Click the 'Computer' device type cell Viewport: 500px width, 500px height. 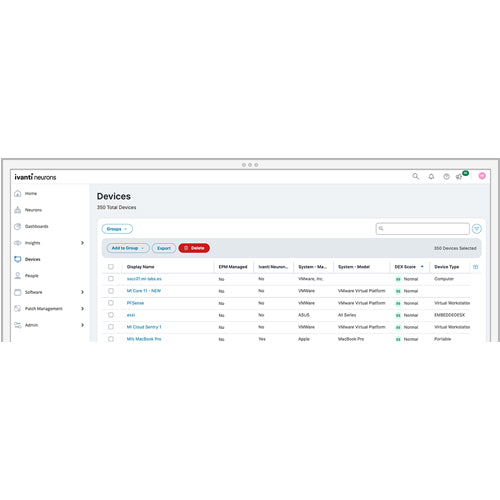point(444,279)
